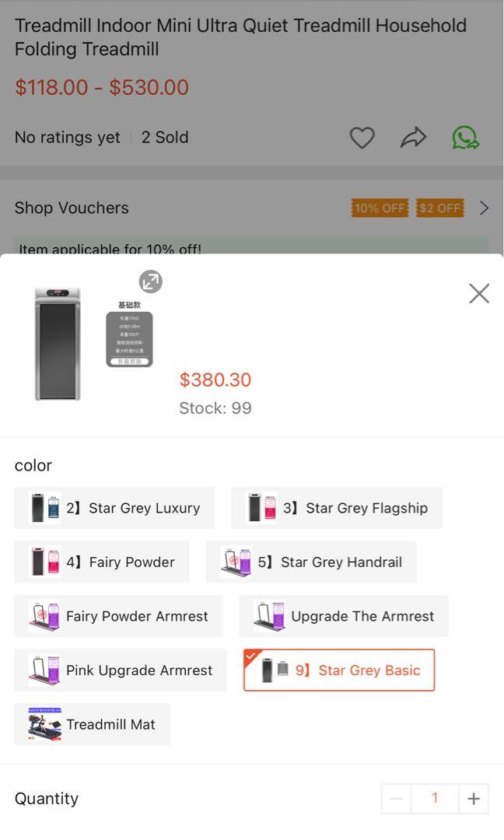Viewport: 504px width, 840px height.
Task: Choose the Star Grey Flagship color option
Action: pyautogui.click(x=337, y=508)
